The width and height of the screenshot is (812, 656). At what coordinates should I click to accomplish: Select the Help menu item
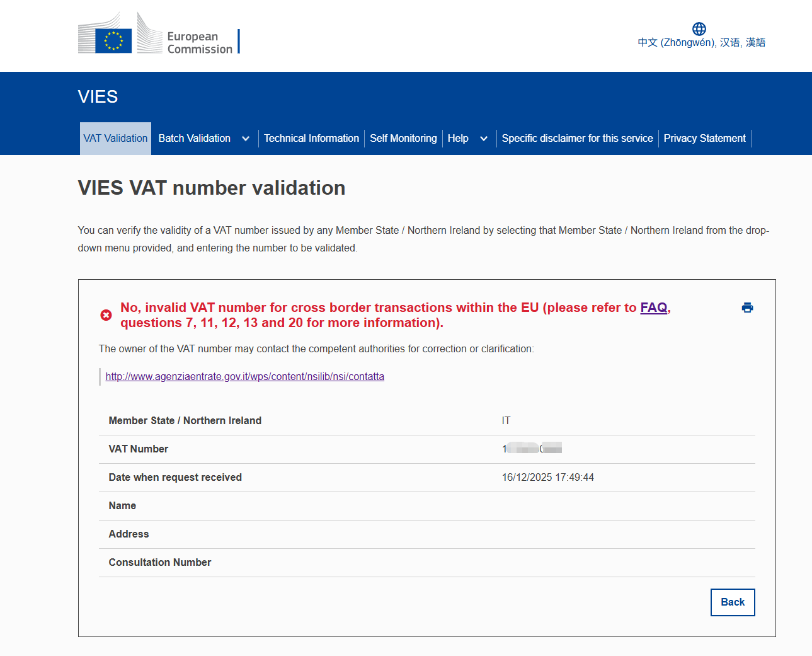(458, 139)
